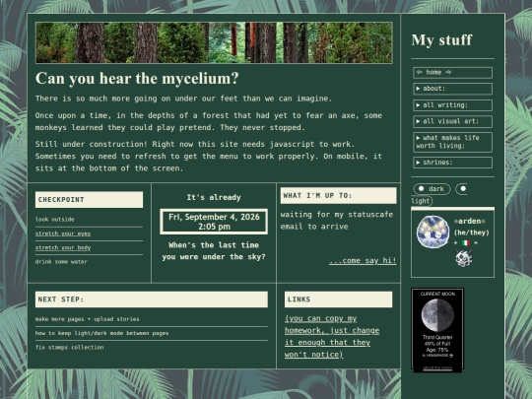The image size is (532, 399).
Task: Click the Can you hear the mycelium? heading
Action: click(137, 79)
